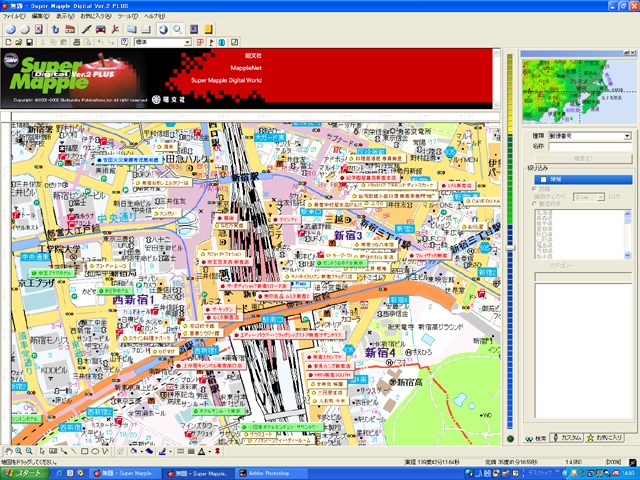Click the gray printer-like icon after the envelope
Viewport: 640px width, 480px height.
pos(146,29)
